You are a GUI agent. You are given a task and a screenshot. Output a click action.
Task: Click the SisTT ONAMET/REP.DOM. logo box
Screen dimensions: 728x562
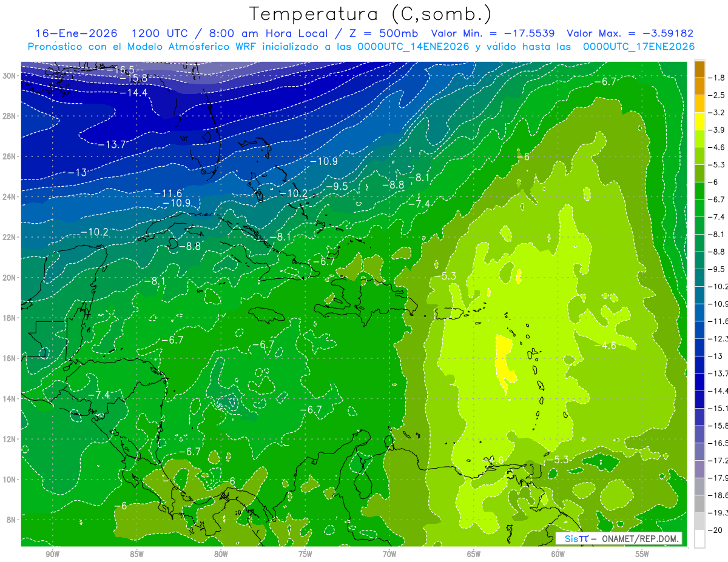click(619, 538)
